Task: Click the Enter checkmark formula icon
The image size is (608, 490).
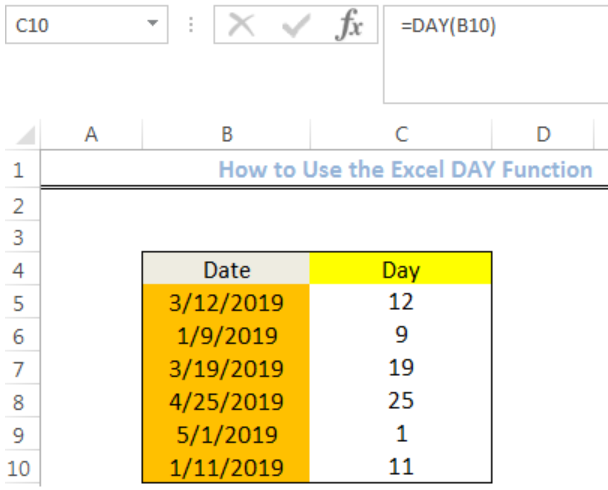Action: coord(296,25)
